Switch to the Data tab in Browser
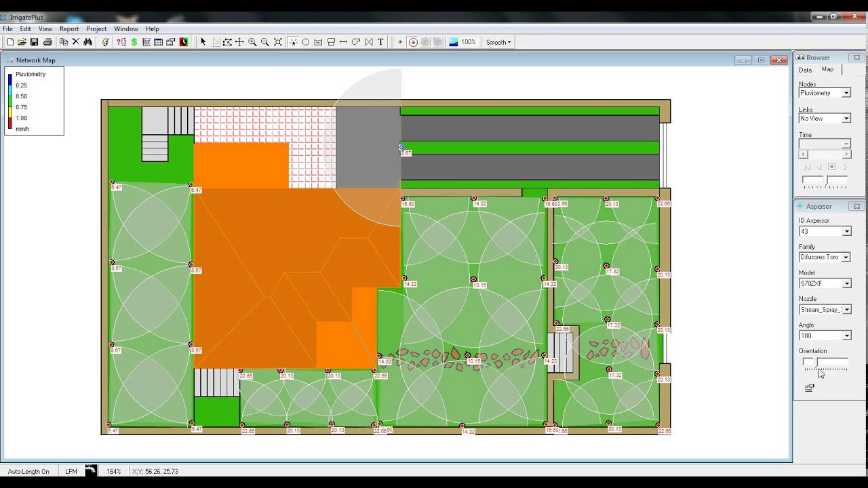This screenshot has width=868, height=488. coord(805,70)
